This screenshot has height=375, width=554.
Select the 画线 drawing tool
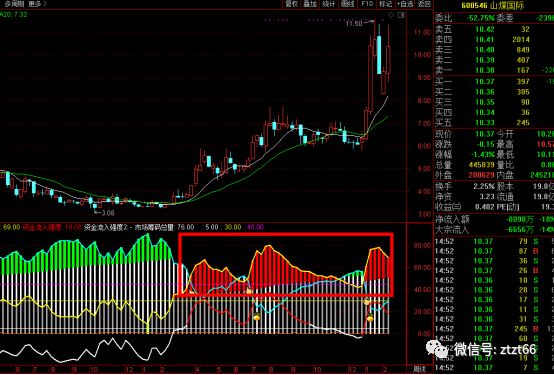click(x=347, y=4)
